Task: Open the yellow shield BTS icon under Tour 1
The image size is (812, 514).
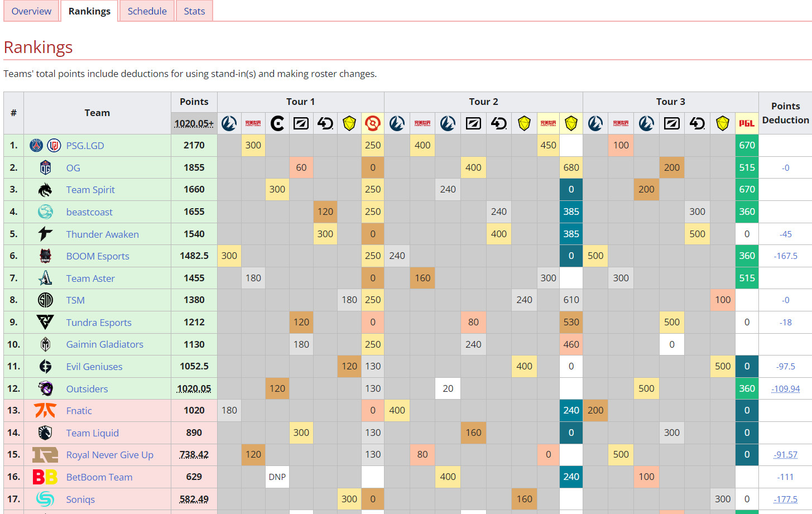Action: tap(349, 123)
